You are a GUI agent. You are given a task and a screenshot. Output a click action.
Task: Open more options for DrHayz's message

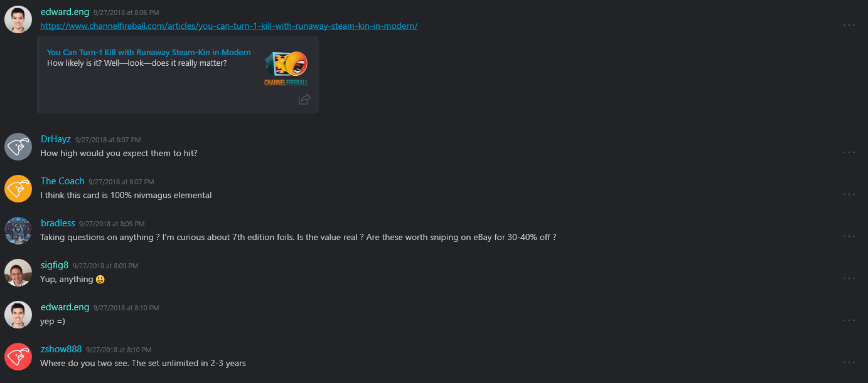pos(849,152)
